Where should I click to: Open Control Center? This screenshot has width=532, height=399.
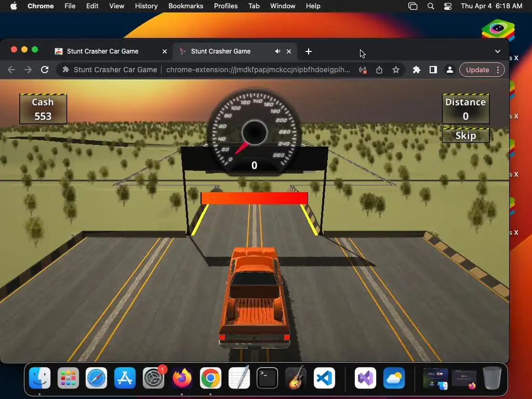click(447, 6)
